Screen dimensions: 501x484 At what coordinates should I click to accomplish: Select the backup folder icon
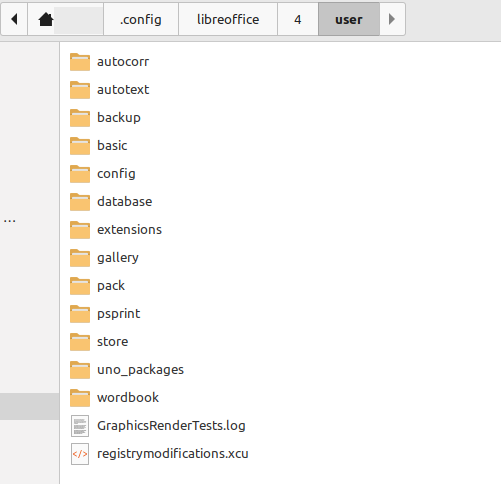(x=80, y=118)
